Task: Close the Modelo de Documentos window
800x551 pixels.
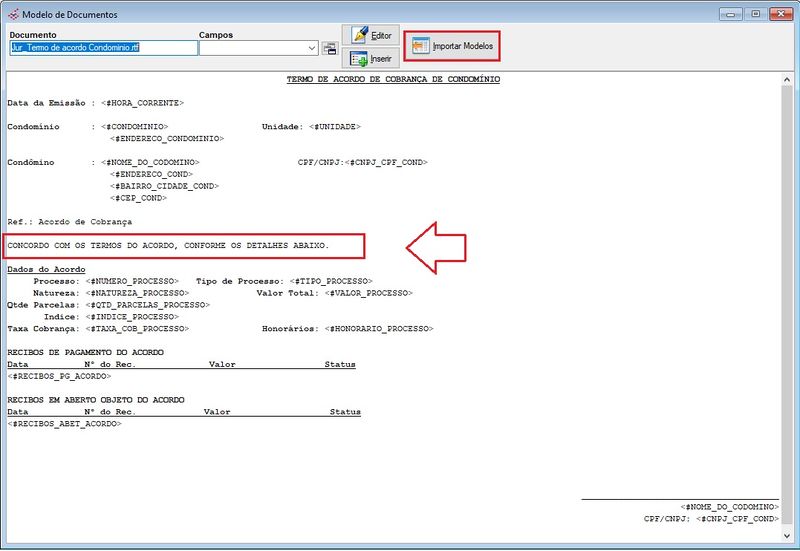Action: 779,14
